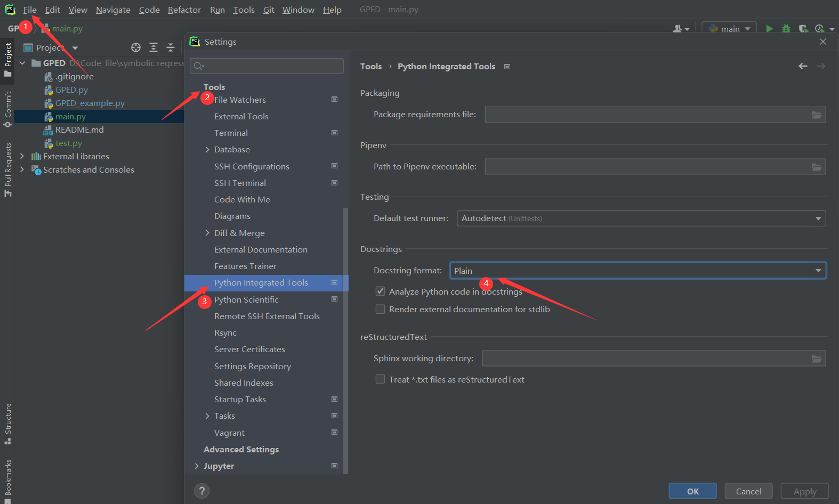Screen dimensions: 839x504
Task: Expand the Tasks settings node
Action: coord(207,416)
